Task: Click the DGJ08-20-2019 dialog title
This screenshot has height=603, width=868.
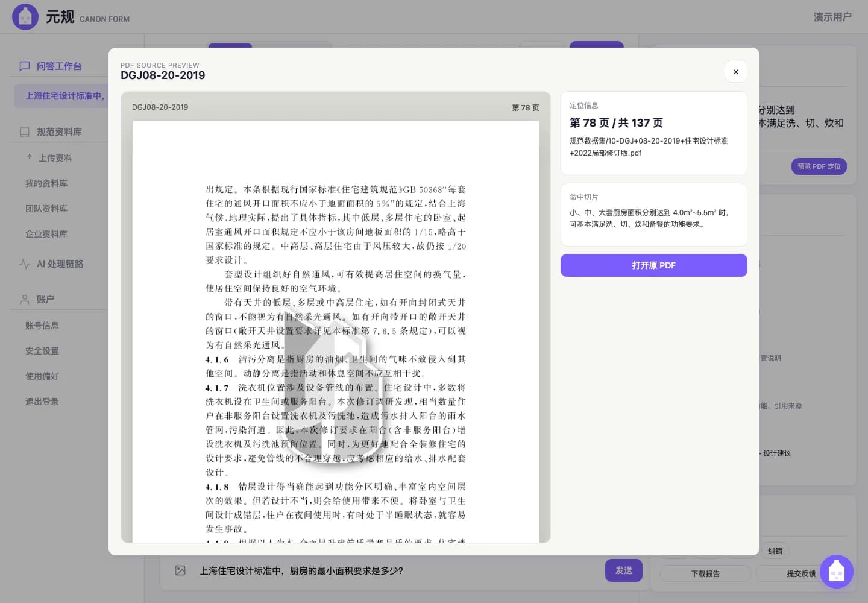Action: [x=163, y=75]
